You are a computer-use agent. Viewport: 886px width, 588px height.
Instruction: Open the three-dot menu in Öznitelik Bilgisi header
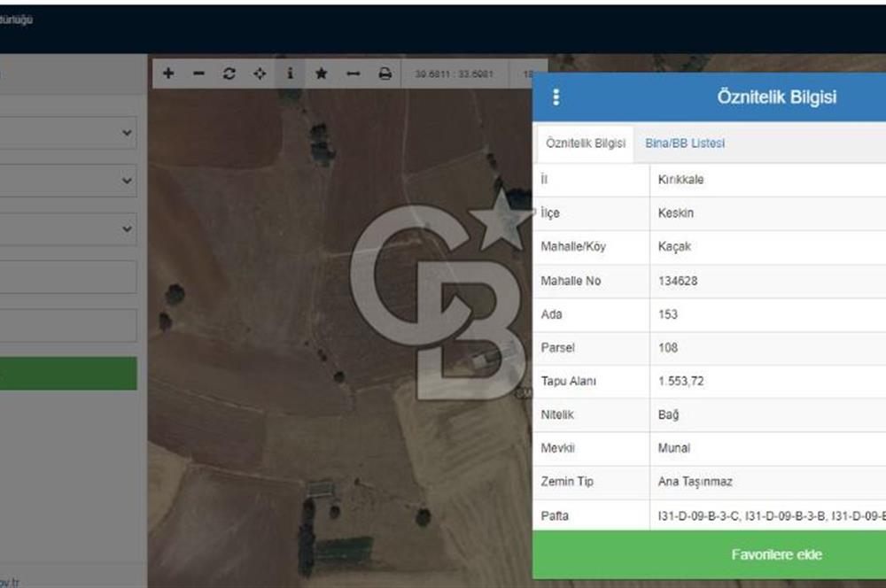point(556,97)
